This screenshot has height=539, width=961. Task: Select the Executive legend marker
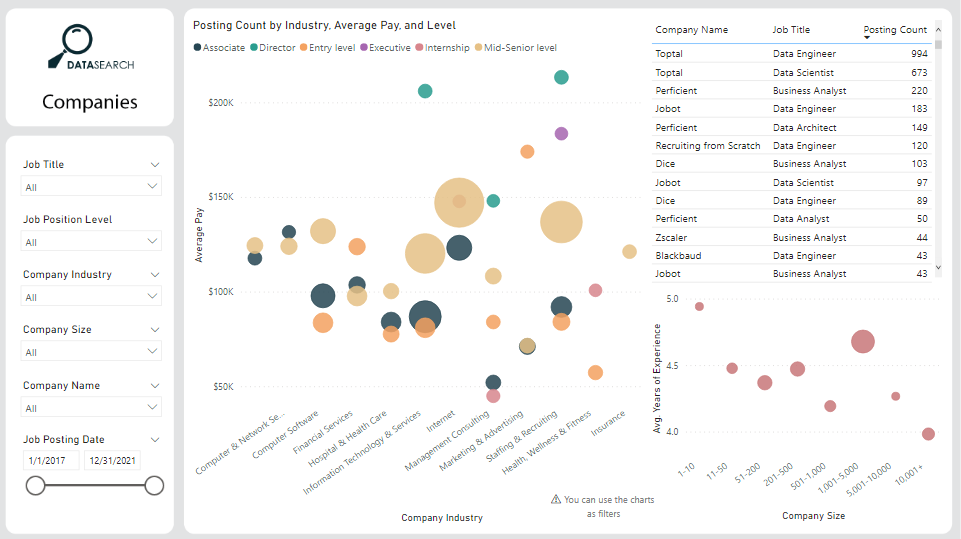(x=364, y=48)
